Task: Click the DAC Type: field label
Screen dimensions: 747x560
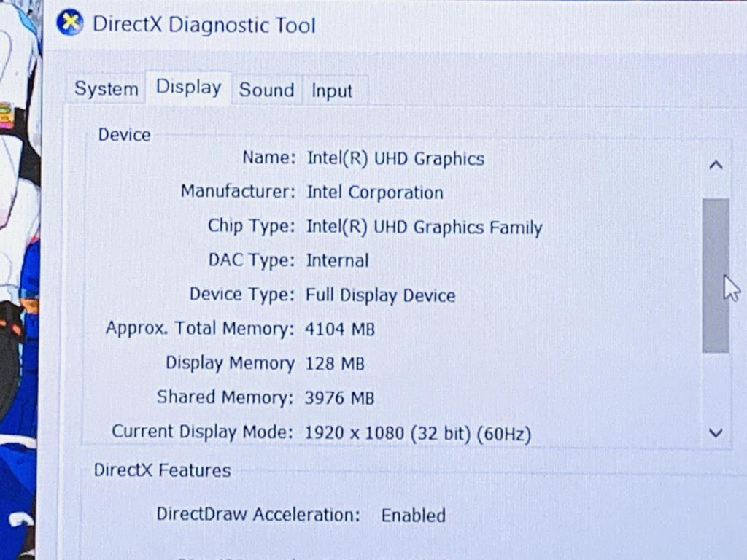Action: [x=252, y=260]
